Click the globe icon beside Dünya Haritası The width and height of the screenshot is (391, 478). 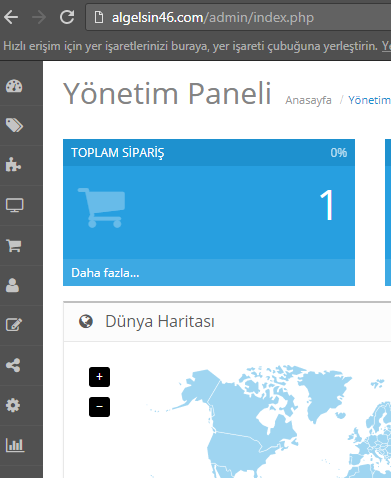(86, 321)
